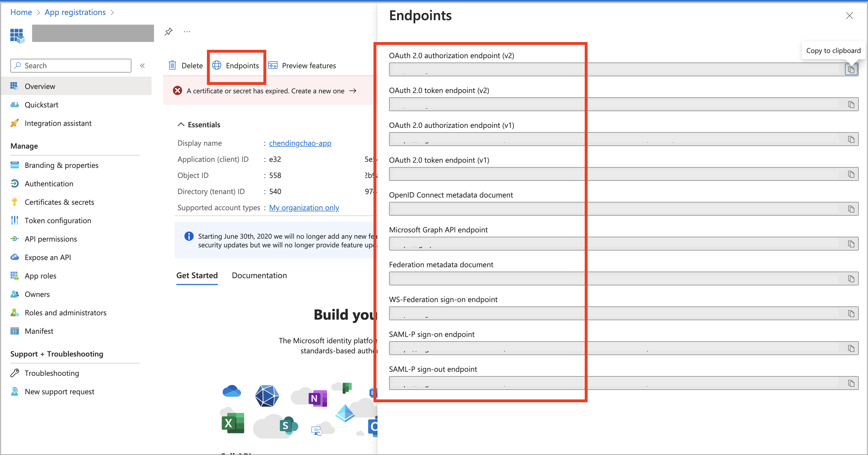Open the ellipsis more options menu
Image resolution: width=868 pixels, height=455 pixels.
(187, 31)
